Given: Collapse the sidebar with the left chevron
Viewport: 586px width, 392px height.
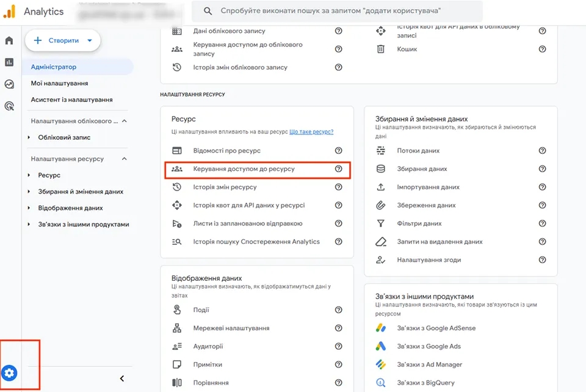Looking at the screenshot, I should coord(122,379).
